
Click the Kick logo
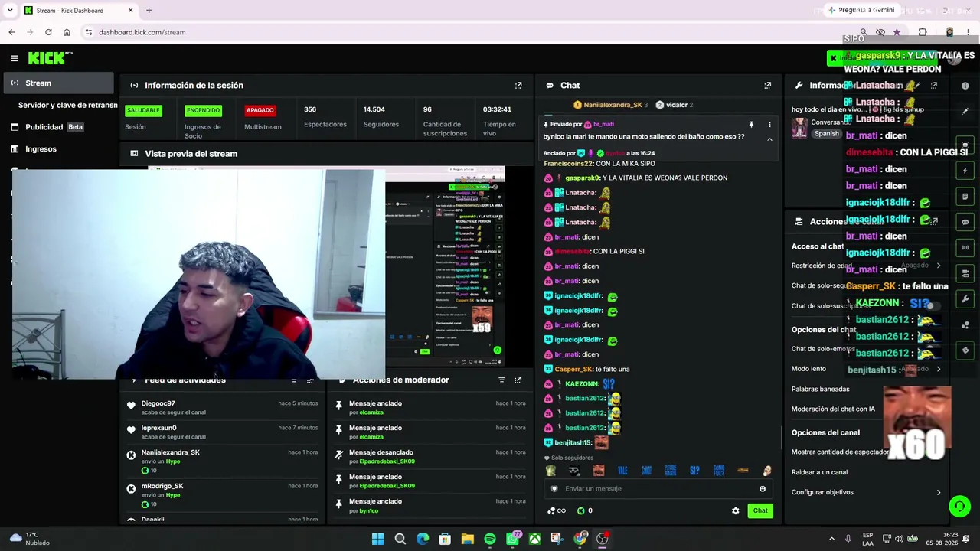tap(50, 58)
